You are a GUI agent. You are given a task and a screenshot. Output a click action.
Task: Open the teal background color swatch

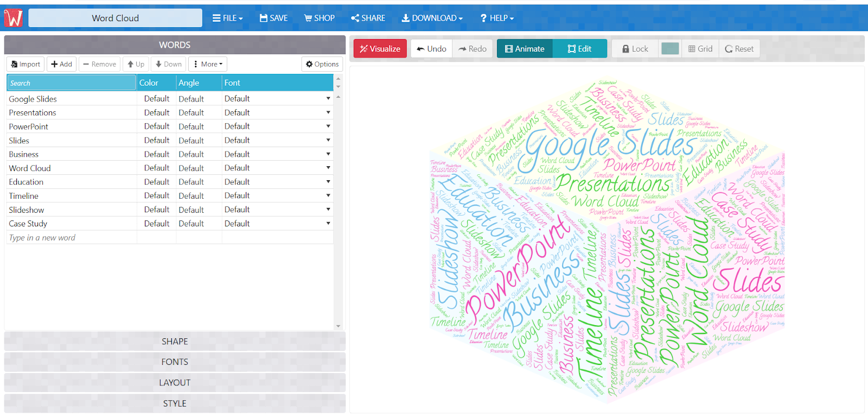[670, 49]
